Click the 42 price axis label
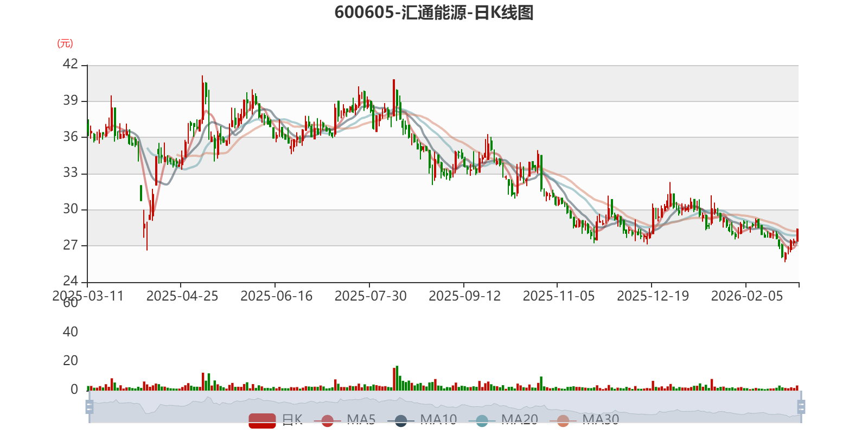Screen dimensions: 868x434 71,64
